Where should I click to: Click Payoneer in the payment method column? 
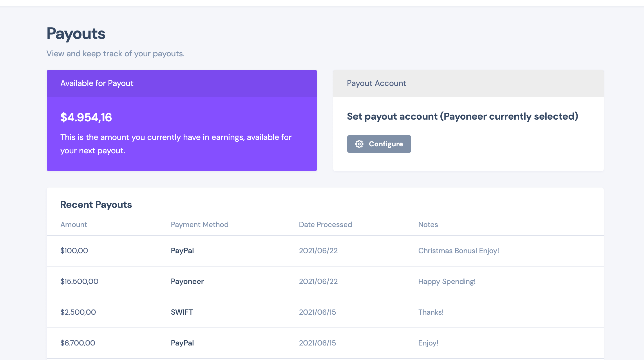point(187,281)
